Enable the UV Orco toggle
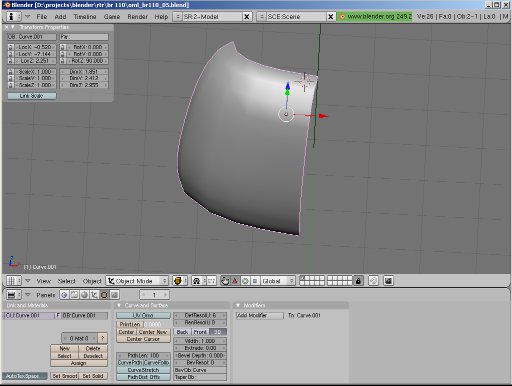This screenshot has width=512, height=386. (x=143, y=315)
